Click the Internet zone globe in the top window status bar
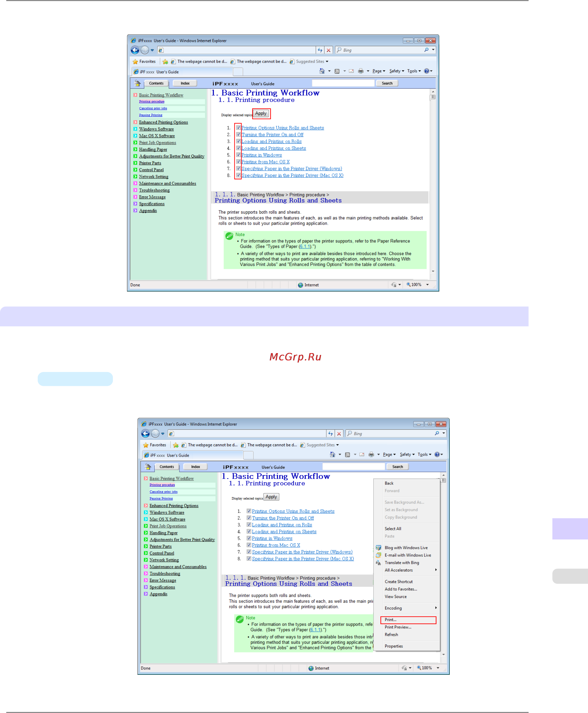 click(x=300, y=285)
